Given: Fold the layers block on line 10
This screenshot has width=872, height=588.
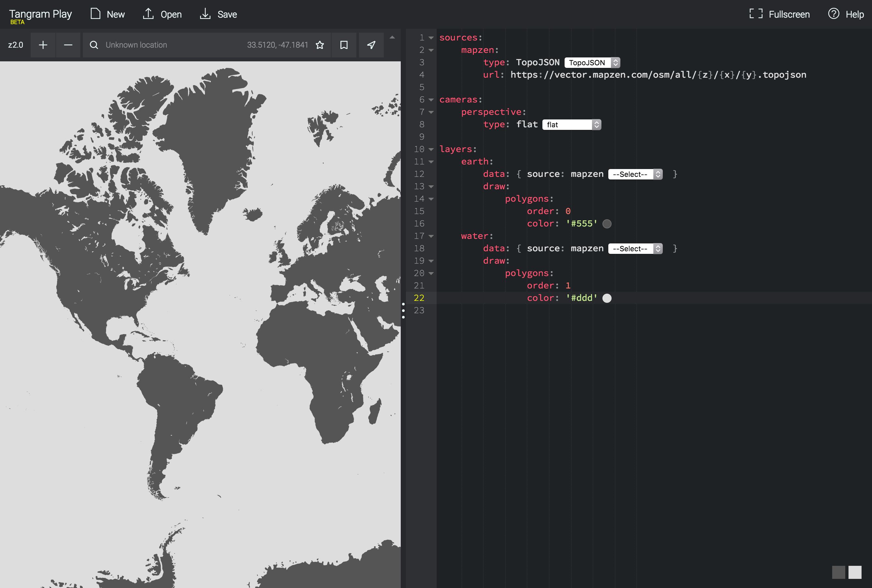Looking at the screenshot, I should coord(431,149).
